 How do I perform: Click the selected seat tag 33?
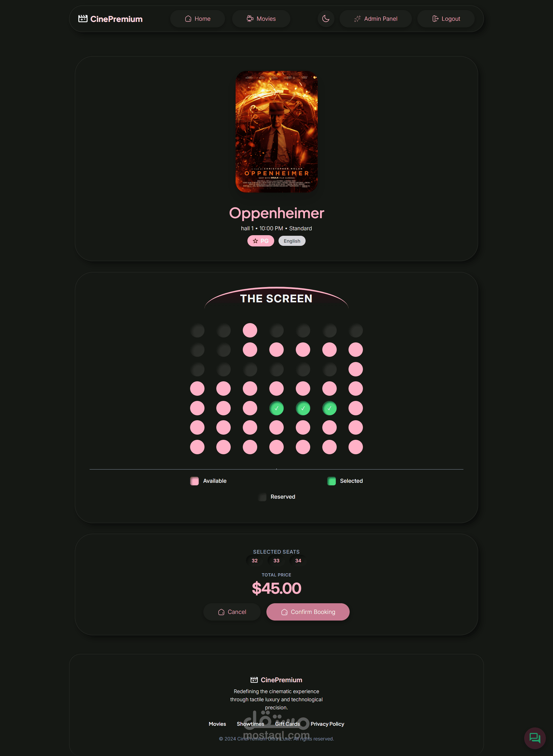(276, 560)
